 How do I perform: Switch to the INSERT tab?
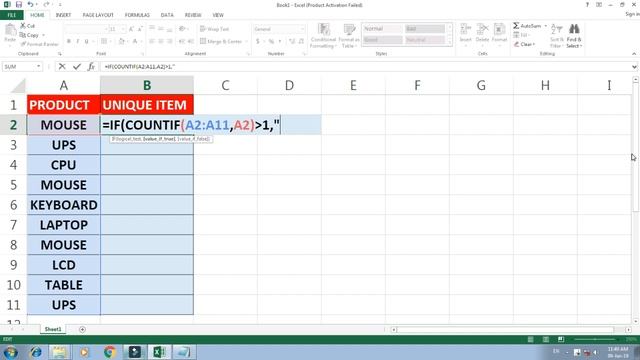point(63,15)
